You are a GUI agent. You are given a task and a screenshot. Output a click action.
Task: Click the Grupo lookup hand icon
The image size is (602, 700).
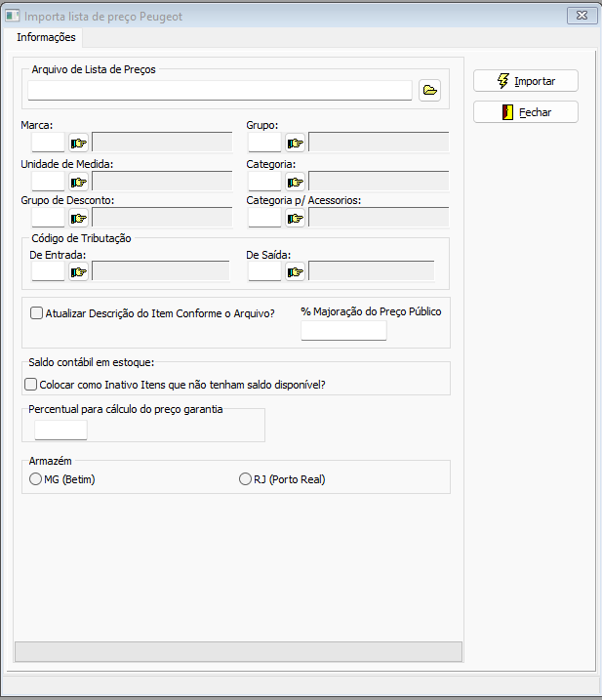[295, 143]
